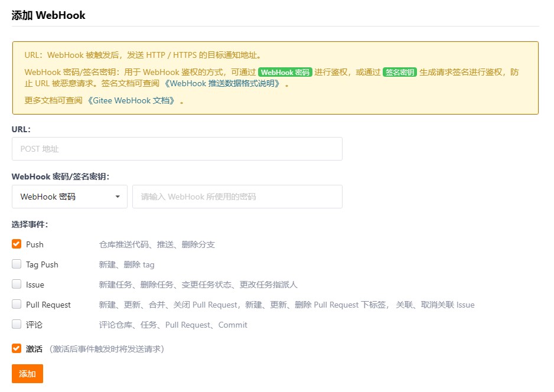Enable the Tag Push event checkbox
Viewport: 554px width, 392px height.
point(17,264)
